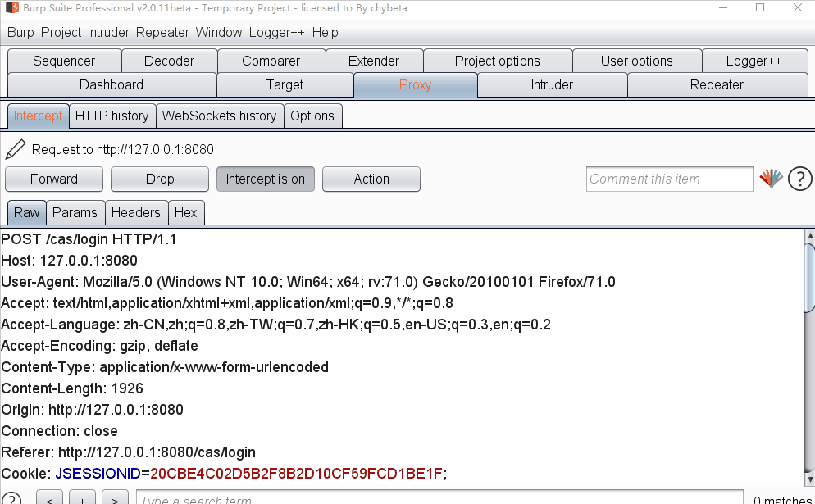Show the Params view tab
This screenshot has height=504, width=815.
75,212
